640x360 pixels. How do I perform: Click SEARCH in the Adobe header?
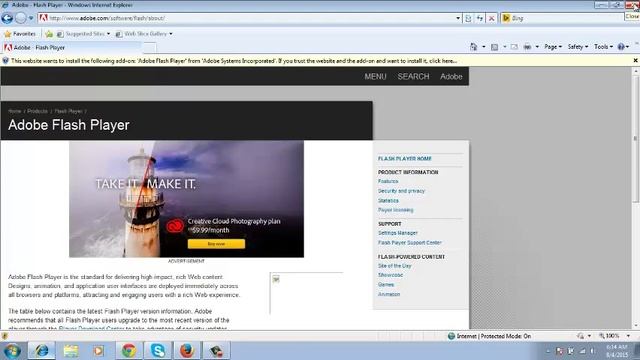point(413,77)
